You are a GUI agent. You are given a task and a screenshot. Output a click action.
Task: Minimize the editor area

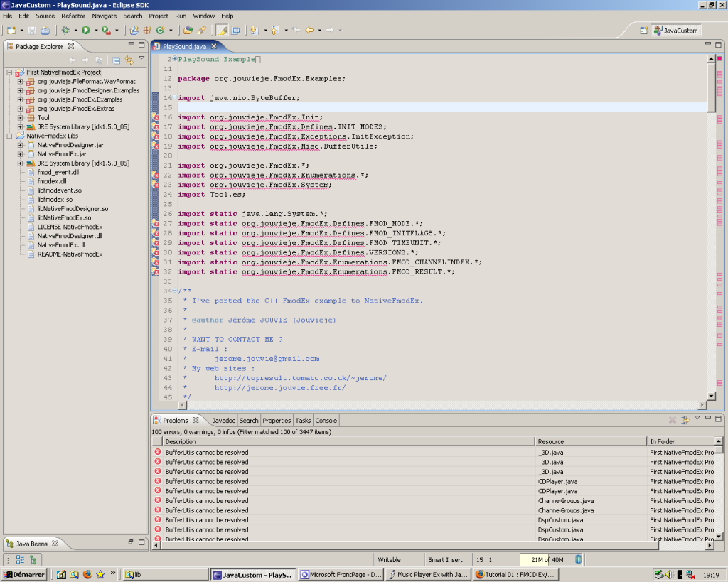(x=708, y=44)
